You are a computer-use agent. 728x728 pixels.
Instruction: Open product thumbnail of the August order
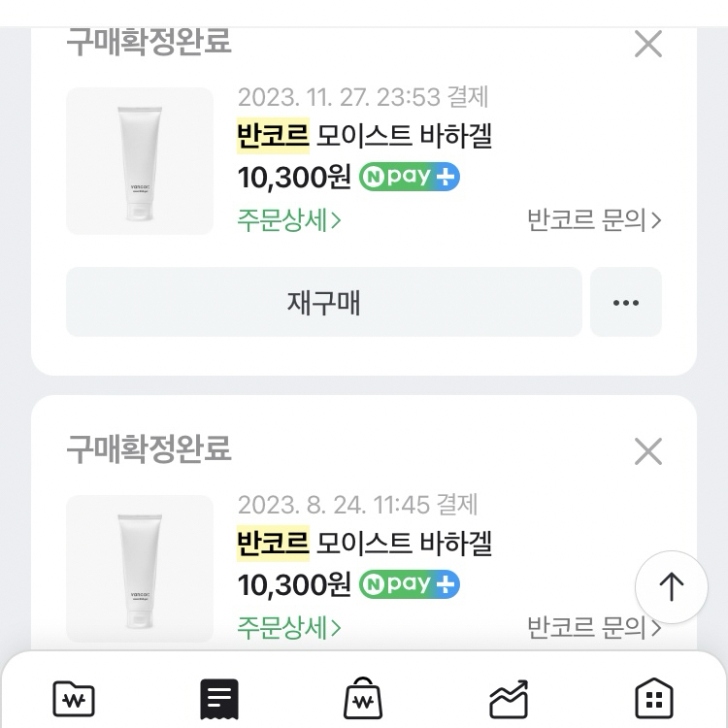click(140, 569)
